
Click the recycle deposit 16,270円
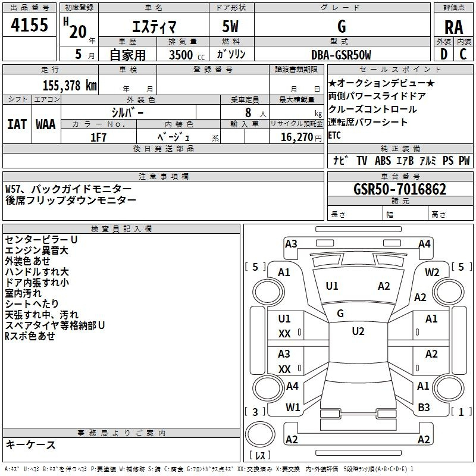[301, 137]
